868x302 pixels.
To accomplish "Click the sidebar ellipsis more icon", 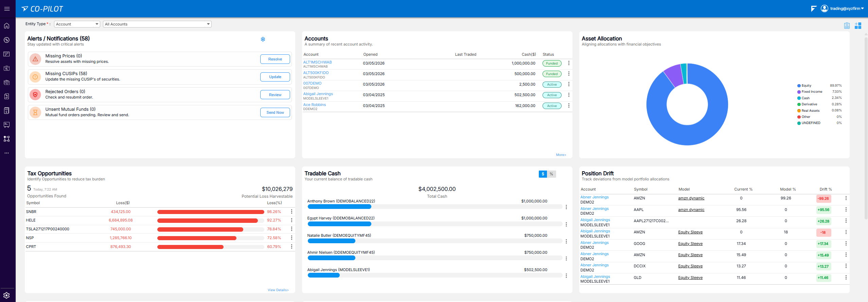I will [x=6, y=153].
